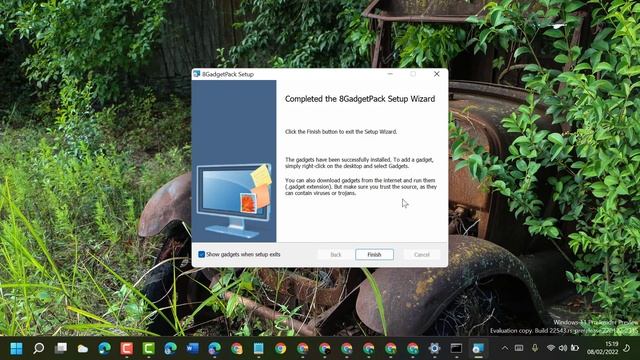The image size is (640, 360).
Task: Open Settings gear in taskbar
Action: (x=434, y=348)
